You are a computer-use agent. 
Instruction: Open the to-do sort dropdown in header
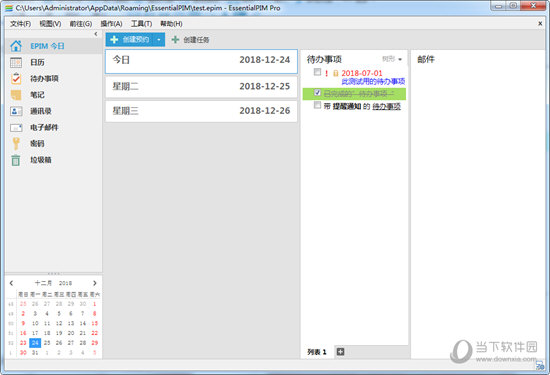coord(392,59)
